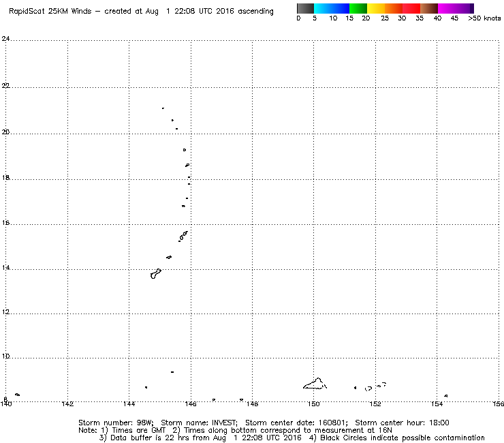Click the legend label '25'
Screen dimensions: 504x443
point(385,18)
